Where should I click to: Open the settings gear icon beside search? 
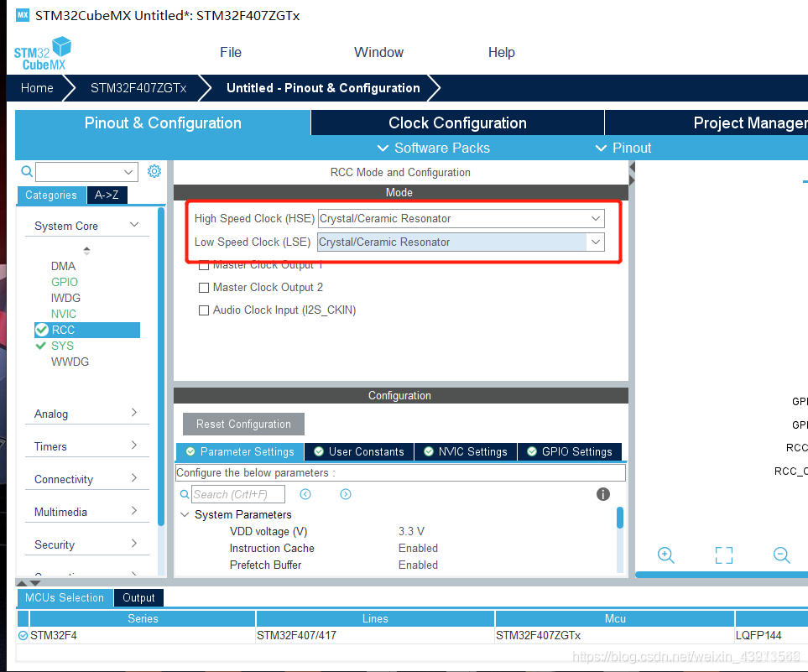point(154,171)
